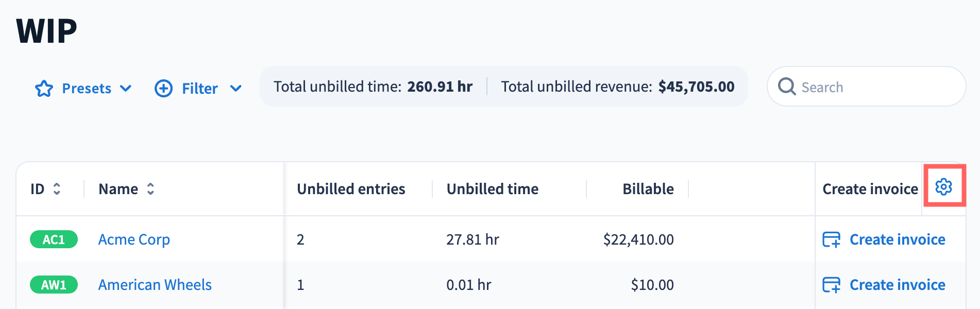Click the Presets star icon
Image resolution: width=980 pixels, height=309 pixels.
point(44,89)
